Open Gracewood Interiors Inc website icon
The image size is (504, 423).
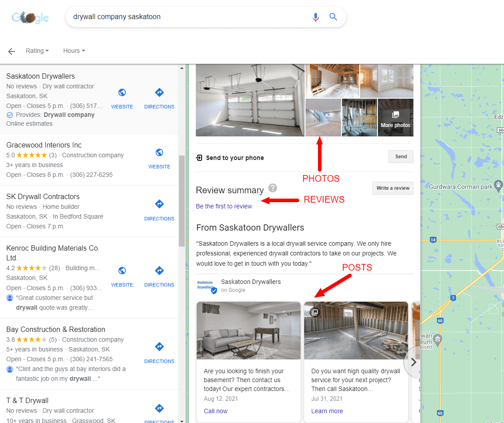[x=159, y=152]
